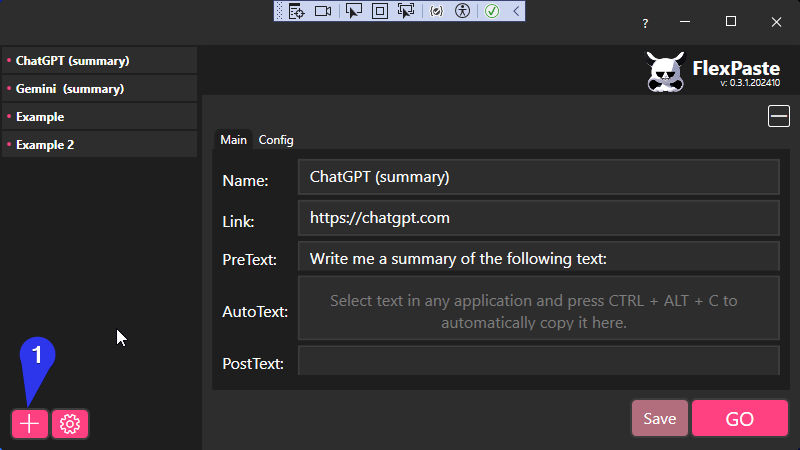The width and height of the screenshot is (800, 450).
Task: Click the question mark help button
Action: [645, 22]
